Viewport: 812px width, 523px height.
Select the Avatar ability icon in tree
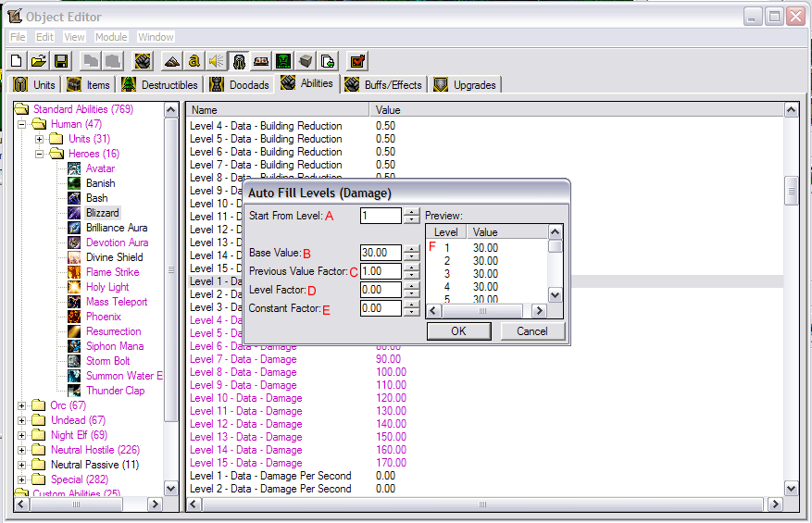(x=74, y=168)
